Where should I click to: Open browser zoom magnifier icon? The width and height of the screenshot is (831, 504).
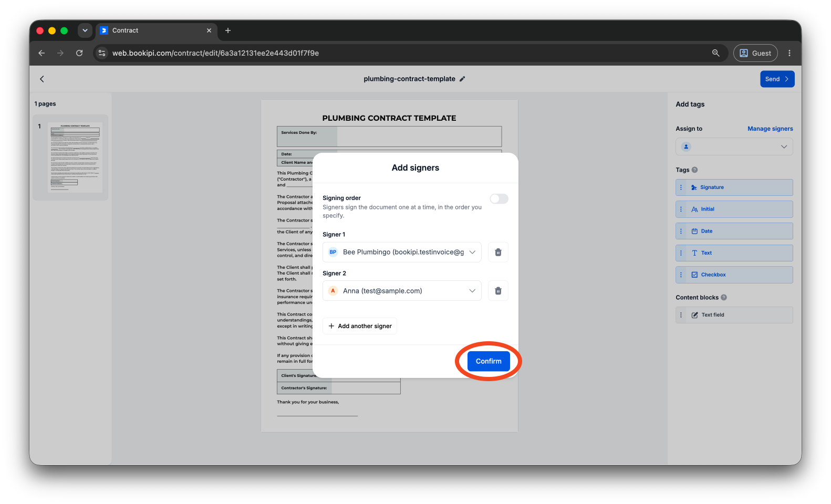pyautogui.click(x=715, y=53)
